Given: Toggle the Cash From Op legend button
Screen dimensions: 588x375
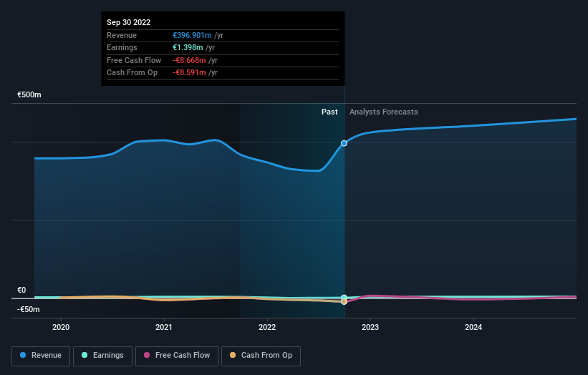Looking at the screenshot, I should (261, 356).
